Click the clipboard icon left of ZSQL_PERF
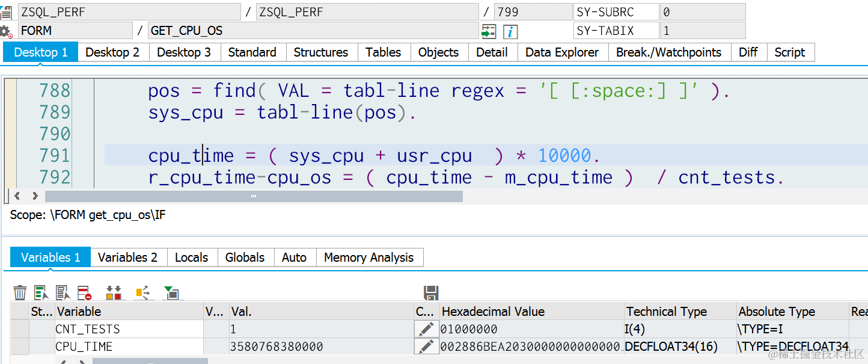This screenshot has height=364, width=868. tap(5, 12)
